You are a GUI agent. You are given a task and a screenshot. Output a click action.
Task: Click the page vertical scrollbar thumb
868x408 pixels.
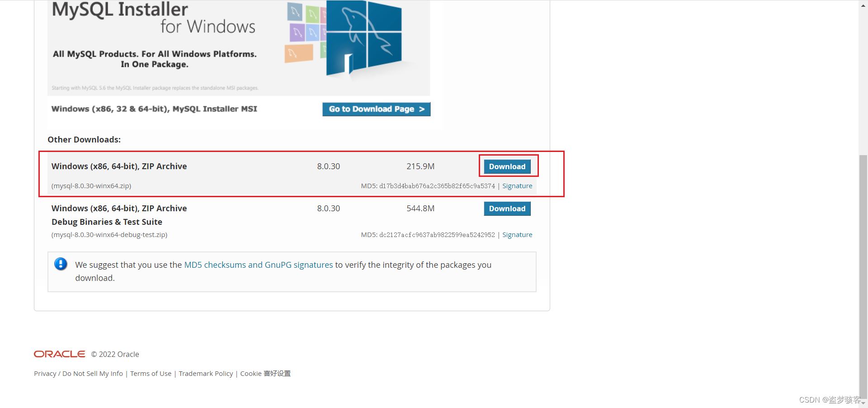coord(863,276)
